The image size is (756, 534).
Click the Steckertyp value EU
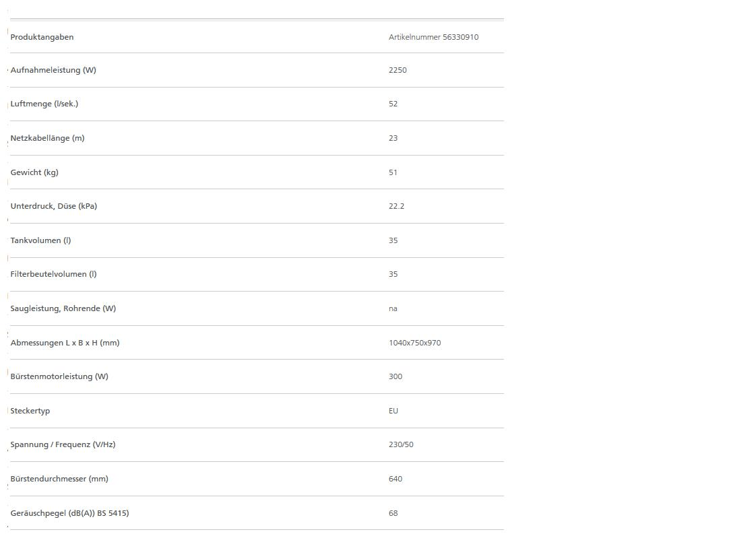[393, 411]
